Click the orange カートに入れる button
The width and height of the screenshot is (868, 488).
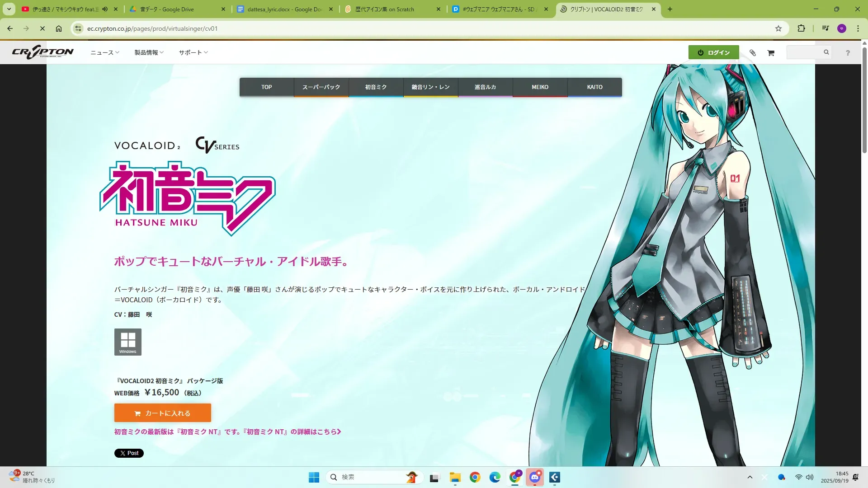click(162, 413)
